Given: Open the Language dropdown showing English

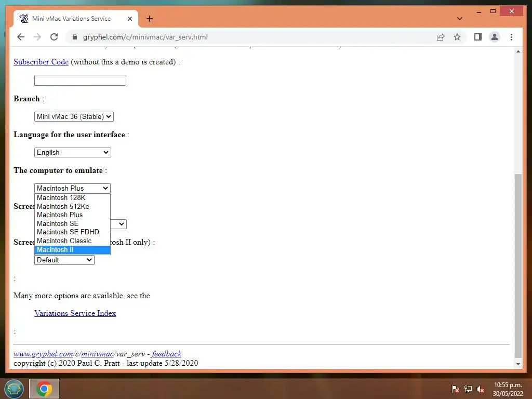Looking at the screenshot, I should 73,152.
